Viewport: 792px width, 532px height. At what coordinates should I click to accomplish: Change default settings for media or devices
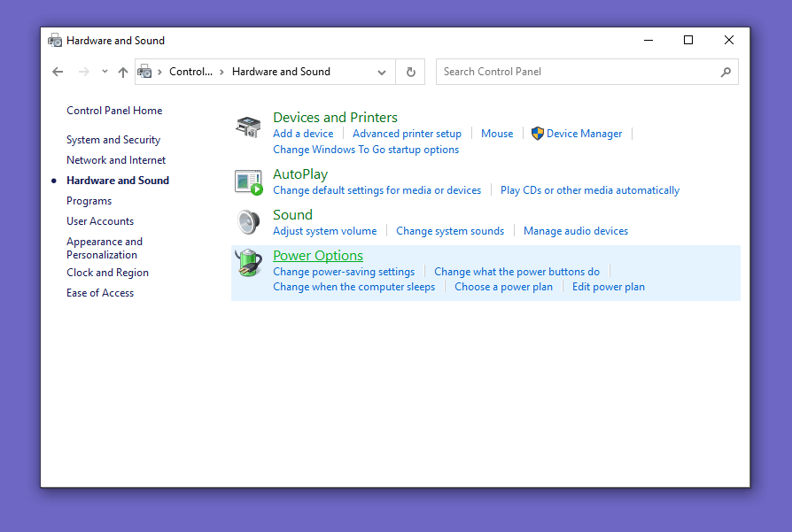pyautogui.click(x=377, y=190)
